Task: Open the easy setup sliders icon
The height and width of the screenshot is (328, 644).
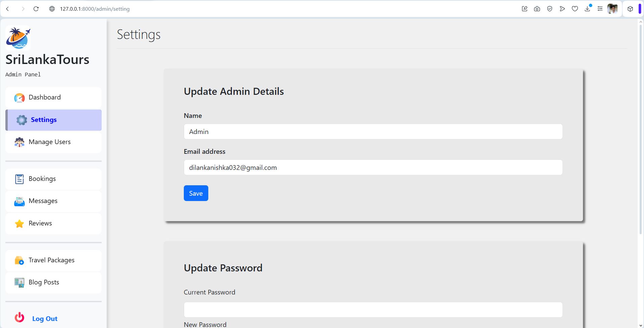Action: (x=600, y=9)
